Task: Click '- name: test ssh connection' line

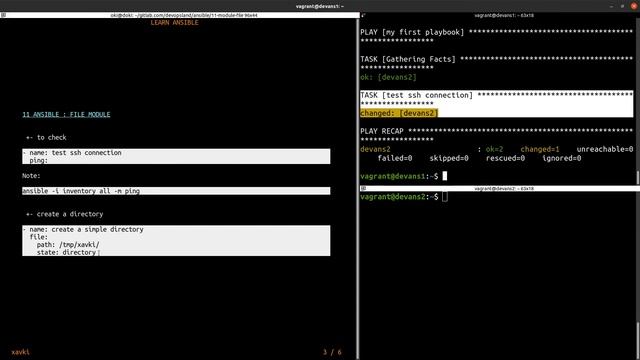Action: click(x=72, y=153)
